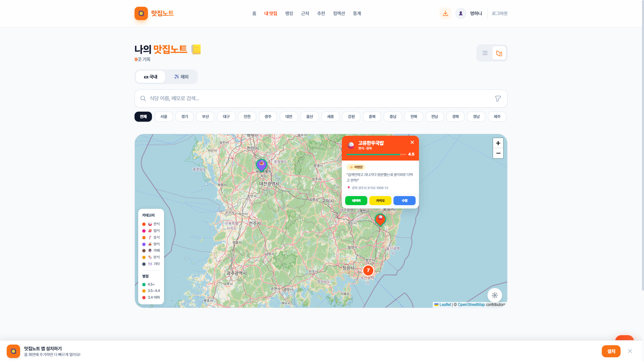
Task: Click the 미방문 badge in popup
Action: [x=356, y=167]
